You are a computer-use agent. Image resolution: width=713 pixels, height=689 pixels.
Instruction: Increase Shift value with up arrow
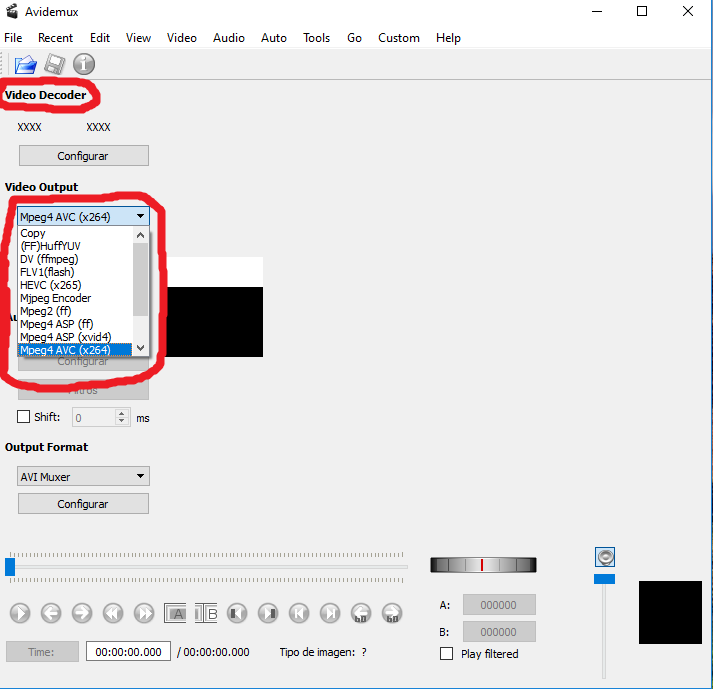click(x=121, y=413)
